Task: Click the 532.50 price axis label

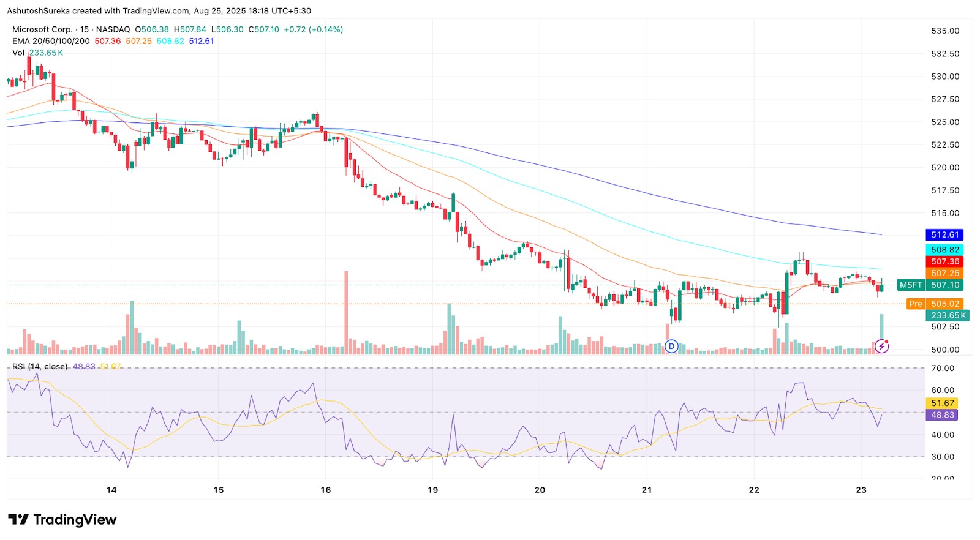Action: point(945,54)
